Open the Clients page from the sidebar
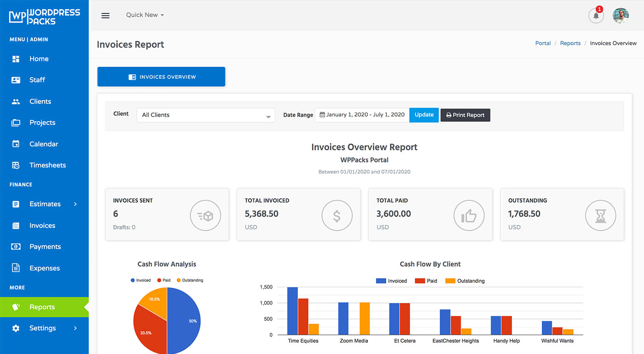This screenshot has height=354, width=644. (15, 101)
